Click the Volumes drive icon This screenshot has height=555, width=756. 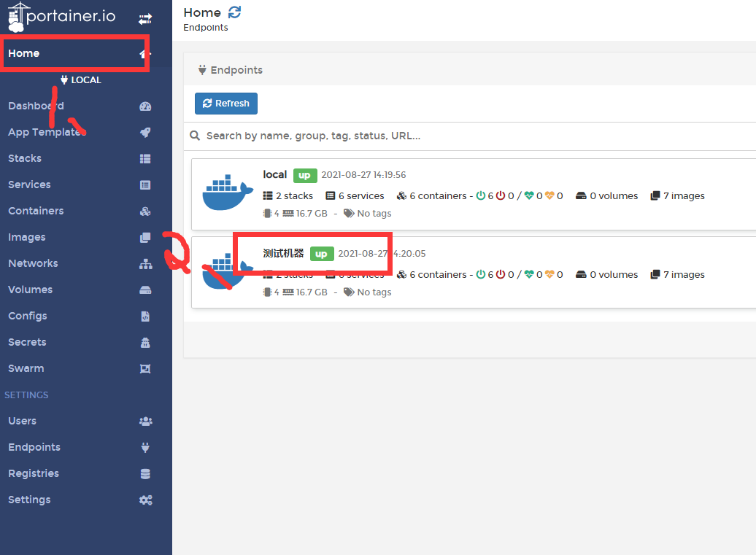pyautogui.click(x=145, y=290)
